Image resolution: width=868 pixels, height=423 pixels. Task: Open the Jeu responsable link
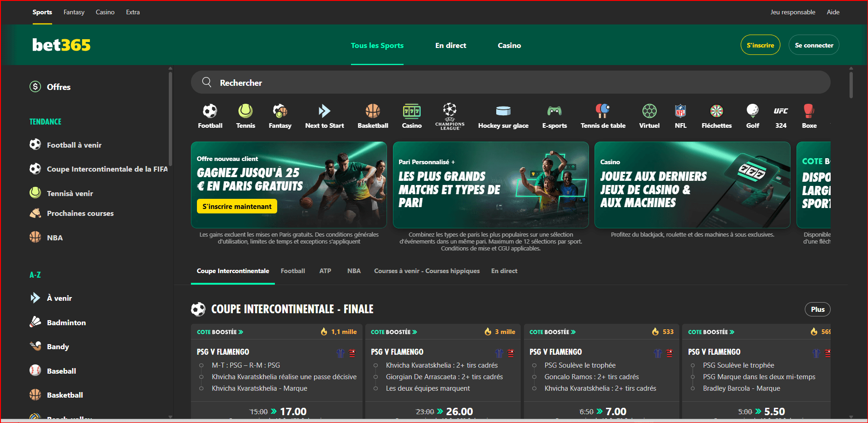click(792, 12)
